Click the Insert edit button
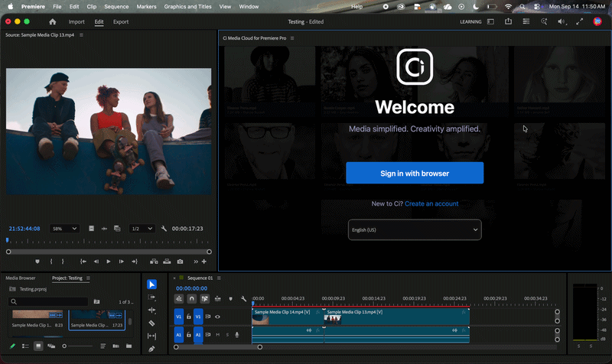The image size is (612, 364). [x=155, y=262]
